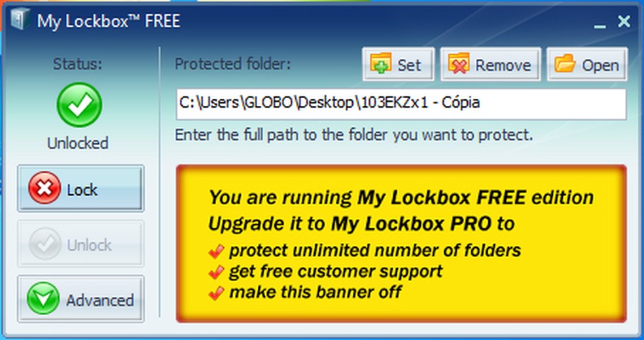The height and width of the screenshot is (340, 644).
Task: Click the Unlocked status text
Action: 78,143
